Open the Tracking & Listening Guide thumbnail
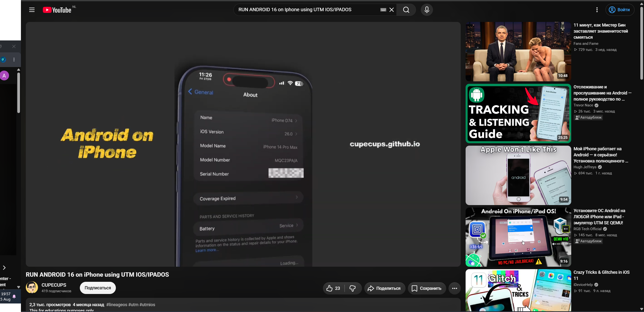 tap(518, 113)
